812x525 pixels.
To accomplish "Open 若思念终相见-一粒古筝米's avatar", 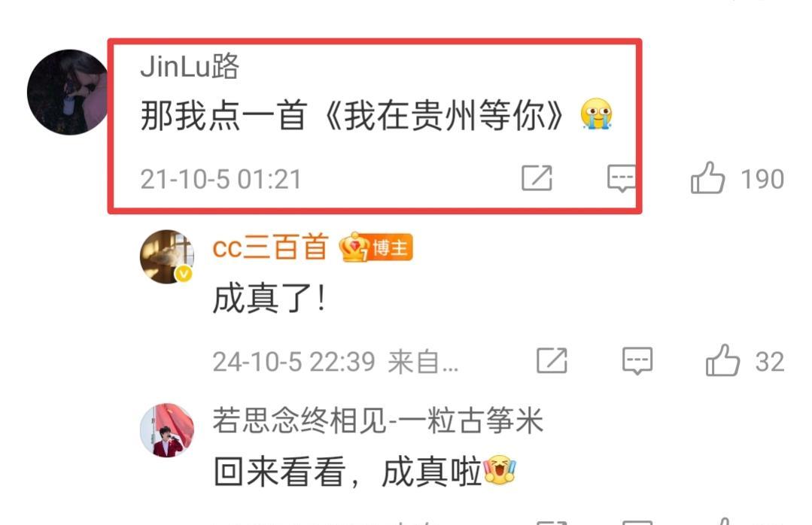I will 167,430.
